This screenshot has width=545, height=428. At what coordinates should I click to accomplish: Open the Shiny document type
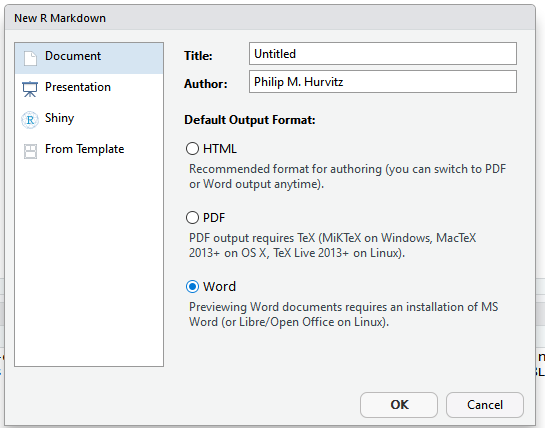coord(89,120)
